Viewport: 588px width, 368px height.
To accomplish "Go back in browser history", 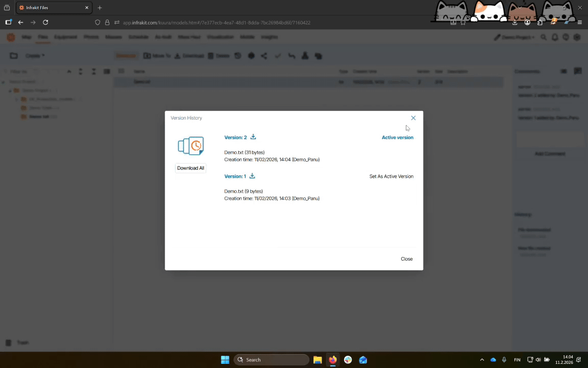I will [20, 22].
